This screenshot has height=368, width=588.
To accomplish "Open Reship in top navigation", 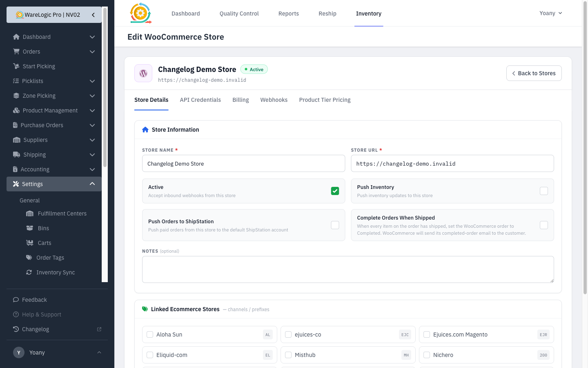I will [327, 13].
